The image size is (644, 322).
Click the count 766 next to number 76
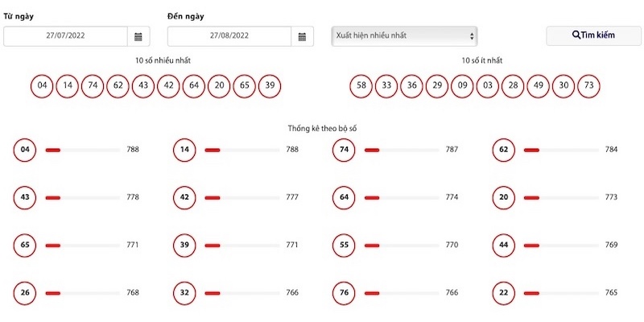coord(452,293)
